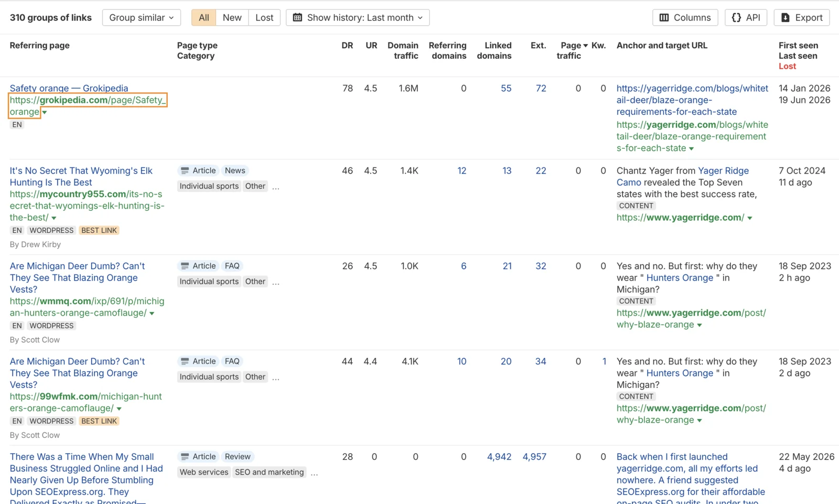839x504 pixels.
Task: Click referring domains count 12
Action: click(x=461, y=170)
